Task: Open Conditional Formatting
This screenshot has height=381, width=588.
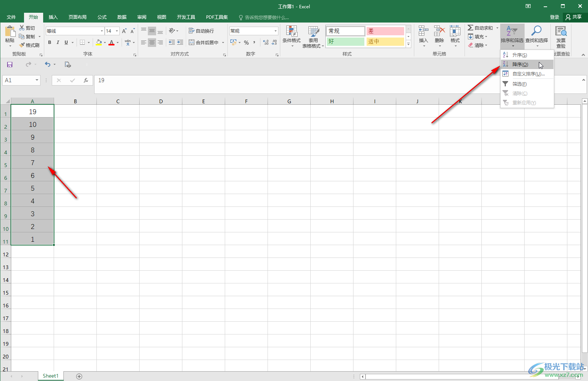Action: [292, 36]
